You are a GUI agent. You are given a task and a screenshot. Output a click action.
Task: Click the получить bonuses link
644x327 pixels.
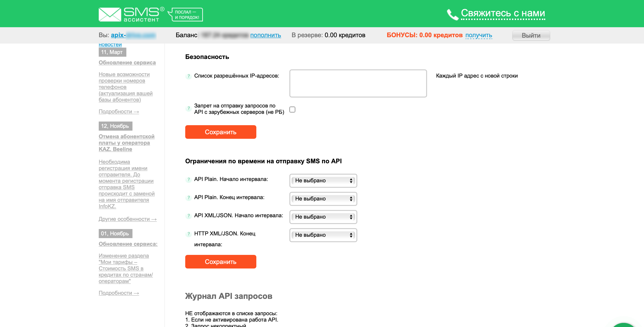(x=478, y=35)
